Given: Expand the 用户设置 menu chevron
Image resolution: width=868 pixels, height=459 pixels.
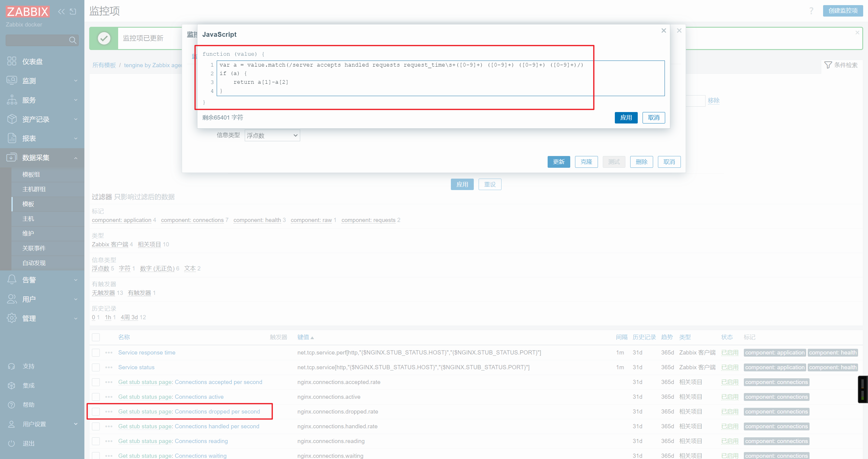Looking at the screenshot, I should pos(75,424).
